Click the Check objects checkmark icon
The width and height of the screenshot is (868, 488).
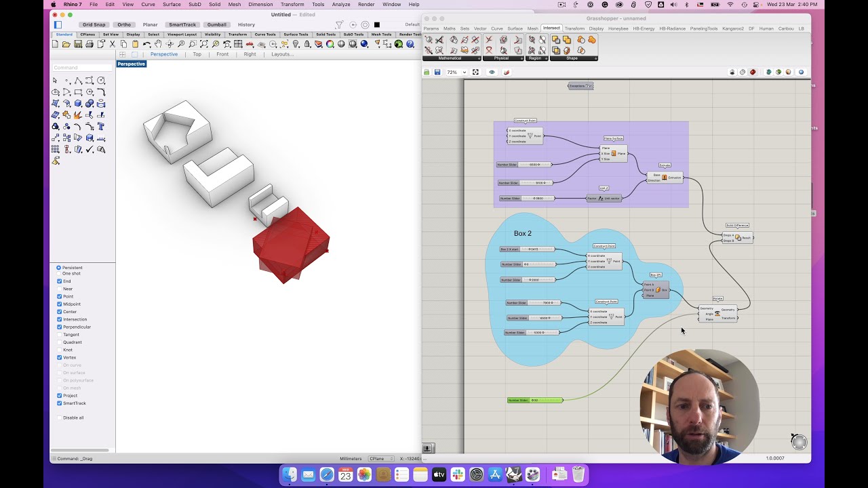89,149
